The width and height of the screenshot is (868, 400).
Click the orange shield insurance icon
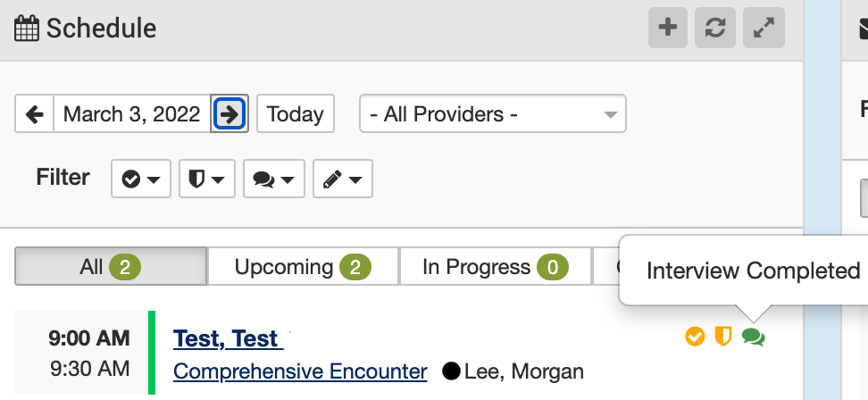coord(723,337)
